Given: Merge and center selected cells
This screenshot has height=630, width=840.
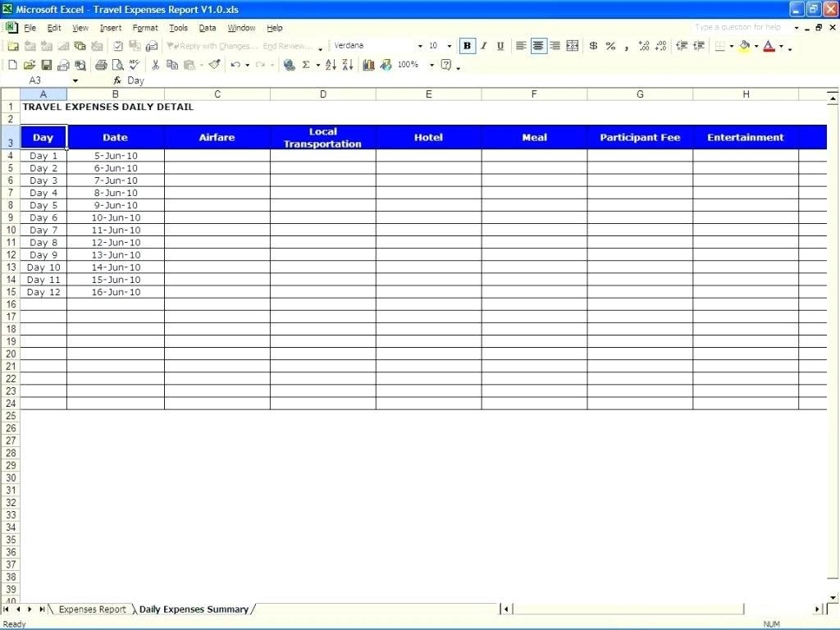Looking at the screenshot, I should 572,46.
